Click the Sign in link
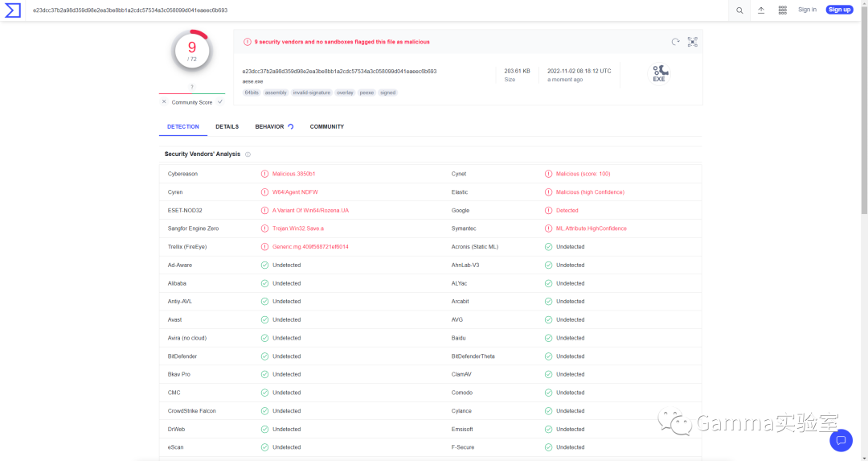 807,10
